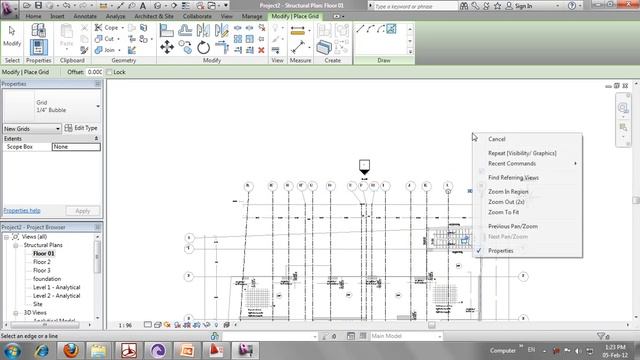Image resolution: width=640 pixels, height=360 pixels.
Task: Choose the Pick Lines draw tool
Action: [391, 29]
